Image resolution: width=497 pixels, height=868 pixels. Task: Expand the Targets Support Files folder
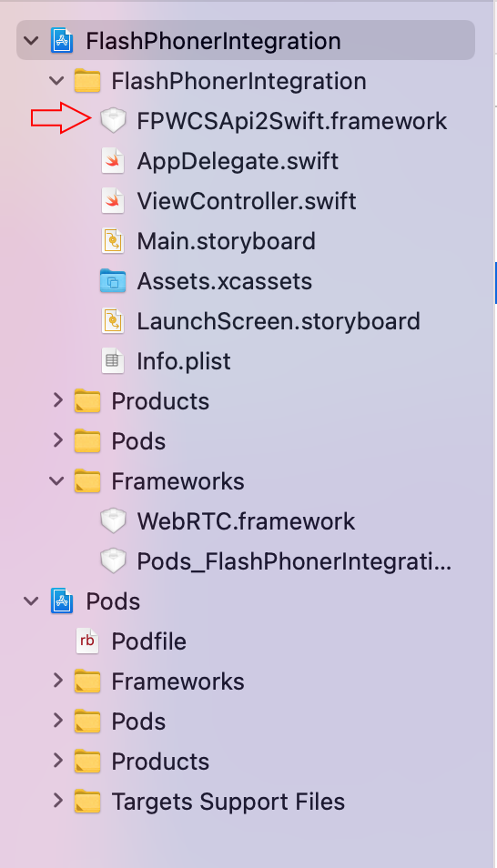coord(58,801)
